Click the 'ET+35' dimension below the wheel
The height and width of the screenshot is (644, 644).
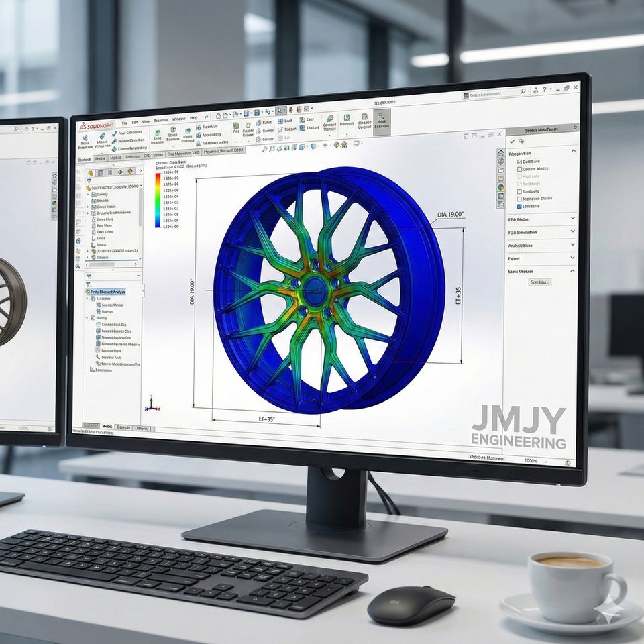[x=266, y=419]
